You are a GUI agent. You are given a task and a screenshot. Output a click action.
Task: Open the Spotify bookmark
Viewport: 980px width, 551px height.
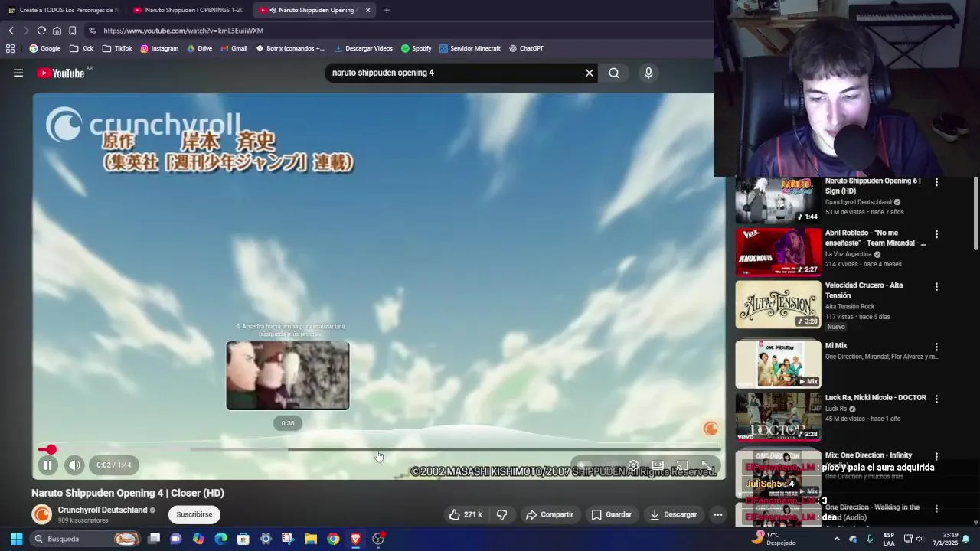point(416,48)
